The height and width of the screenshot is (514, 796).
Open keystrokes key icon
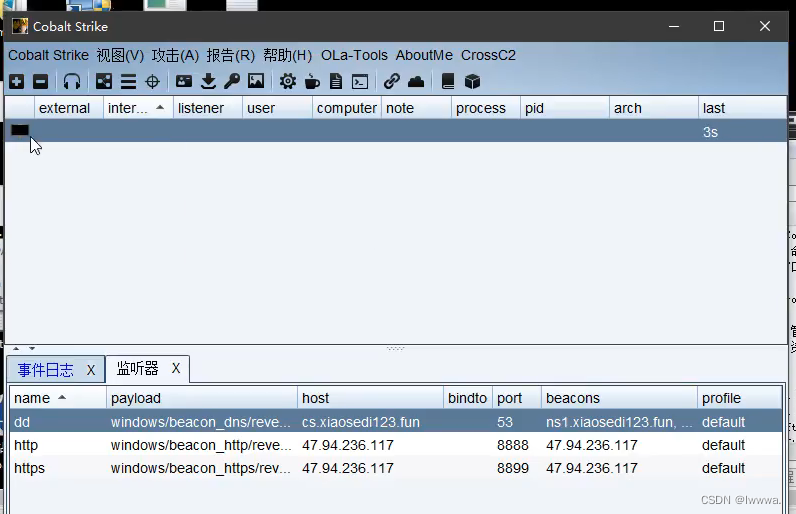tap(232, 81)
